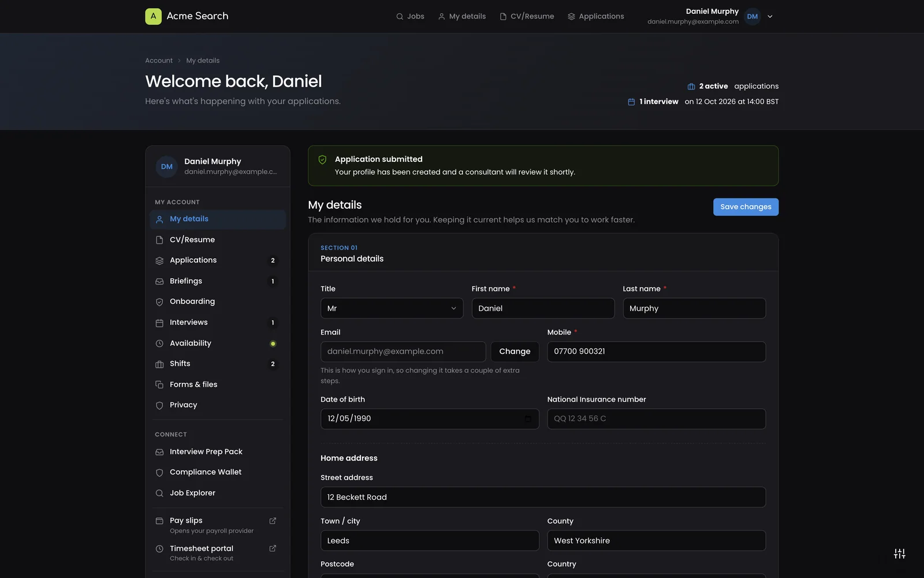Click Save changes button
Viewport: 924px width, 578px height.
(x=746, y=207)
